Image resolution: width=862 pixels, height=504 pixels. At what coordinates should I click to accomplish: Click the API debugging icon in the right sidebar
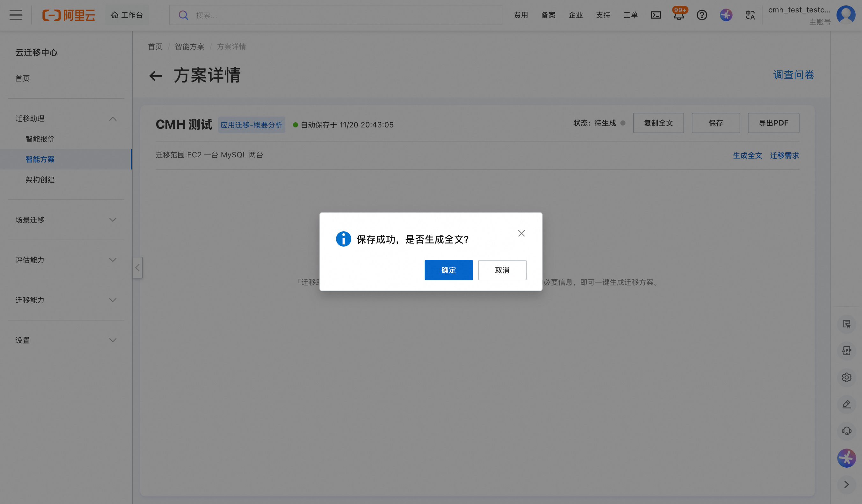pos(846,351)
